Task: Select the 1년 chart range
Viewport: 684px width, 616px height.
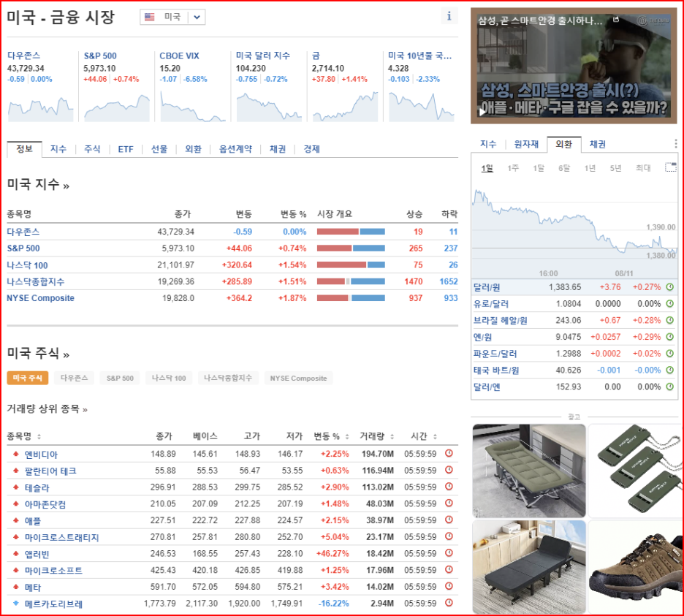Action: 590,168
